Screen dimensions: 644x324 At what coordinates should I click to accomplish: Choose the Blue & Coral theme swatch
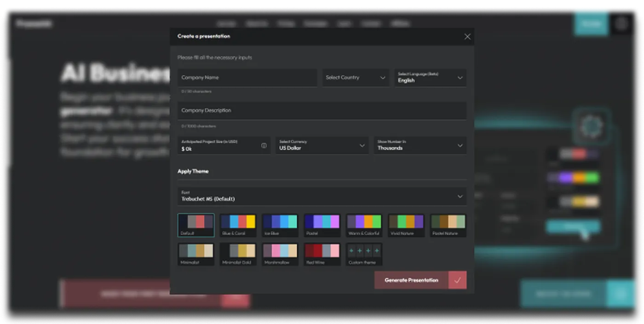[238, 225]
